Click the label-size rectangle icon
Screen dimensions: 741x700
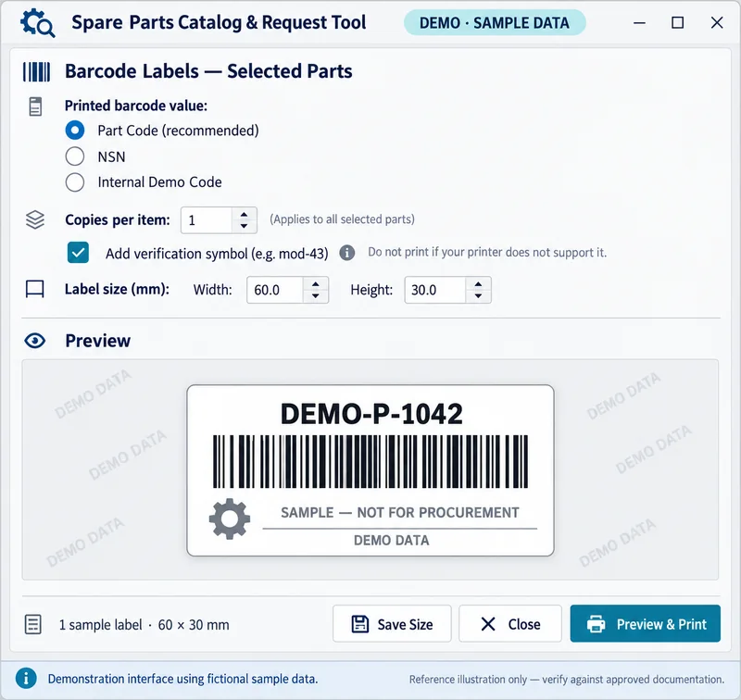[x=34, y=289]
